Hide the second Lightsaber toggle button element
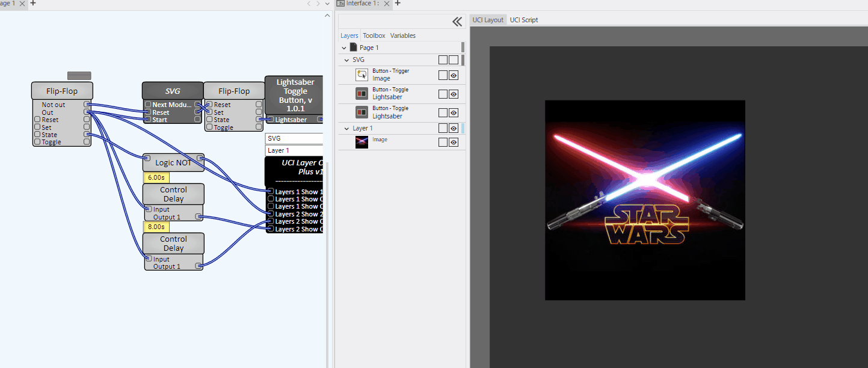Viewport: 868px width, 368px height. click(454, 112)
